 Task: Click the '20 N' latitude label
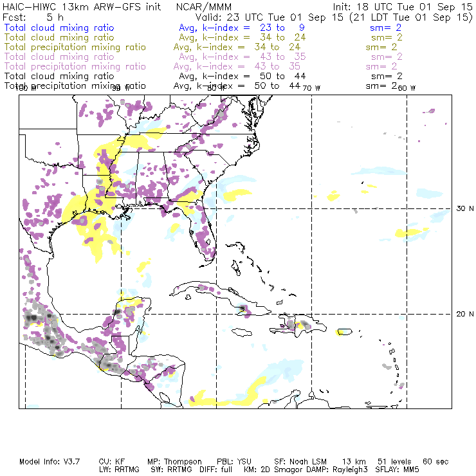465,314
